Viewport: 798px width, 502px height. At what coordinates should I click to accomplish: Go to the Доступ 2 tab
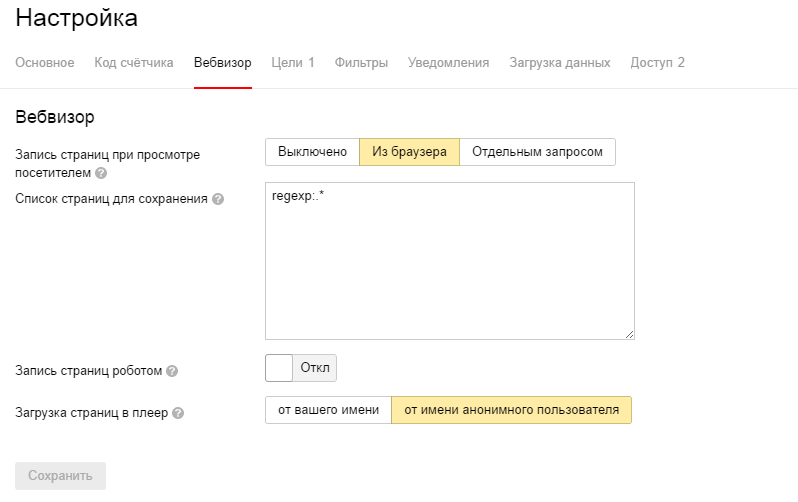(657, 63)
